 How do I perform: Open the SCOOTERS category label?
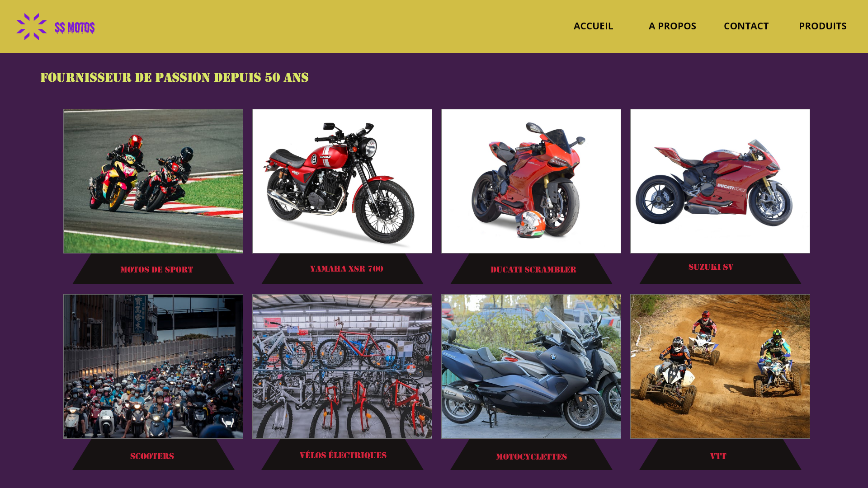152,456
